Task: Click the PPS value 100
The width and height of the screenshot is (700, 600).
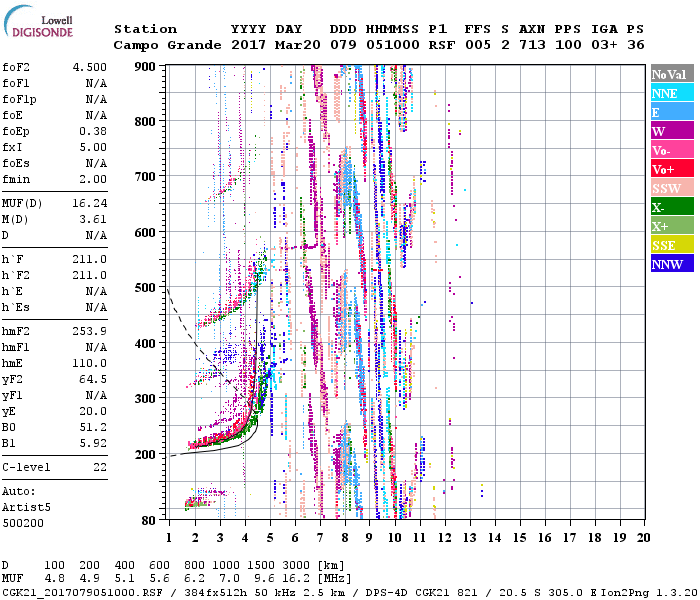Action: pos(568,45)
